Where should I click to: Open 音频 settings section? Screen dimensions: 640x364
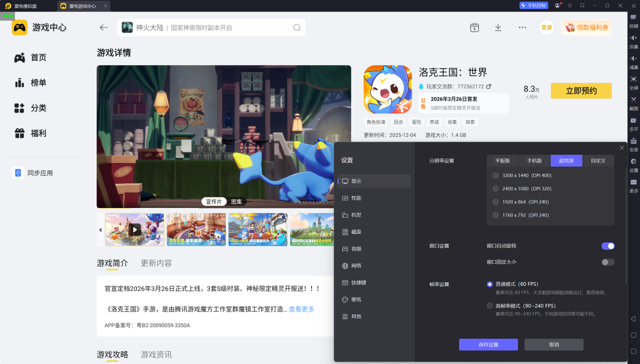click(374, 249)
